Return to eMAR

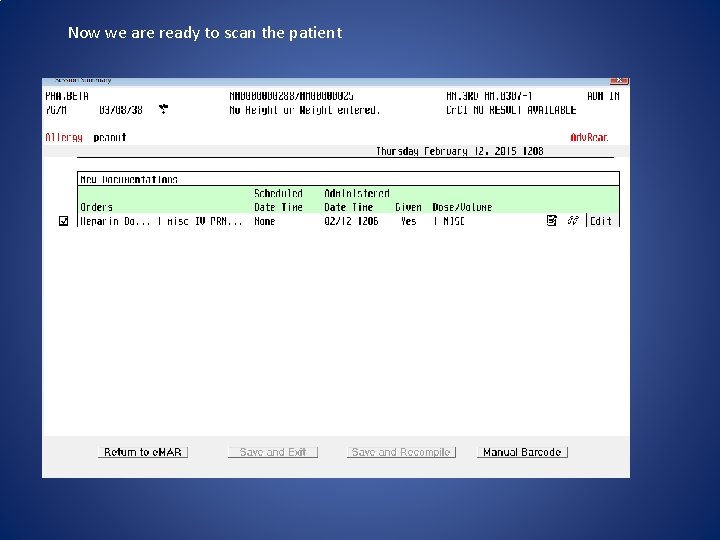[143, 452]
